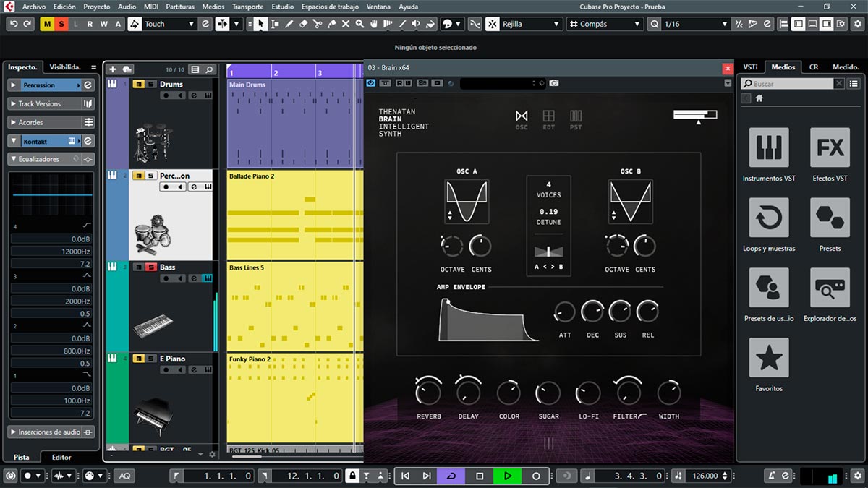
Task: Switch to PST page in Brain synth
Action: click(x=576, y=119)
